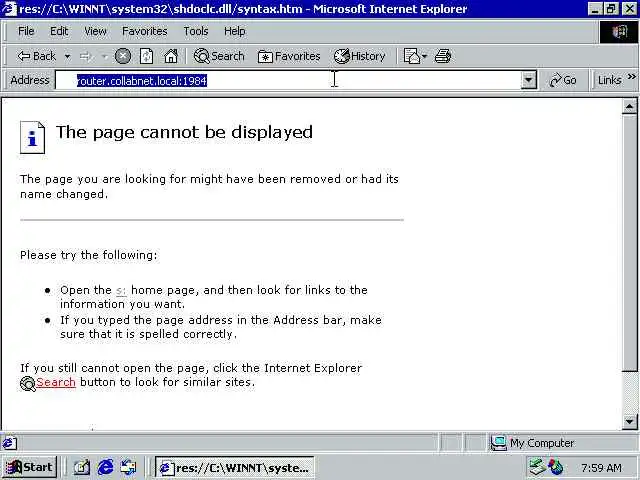Click the vertical scrollbar up arrow
Screen dimensions: 640x480
629,107
